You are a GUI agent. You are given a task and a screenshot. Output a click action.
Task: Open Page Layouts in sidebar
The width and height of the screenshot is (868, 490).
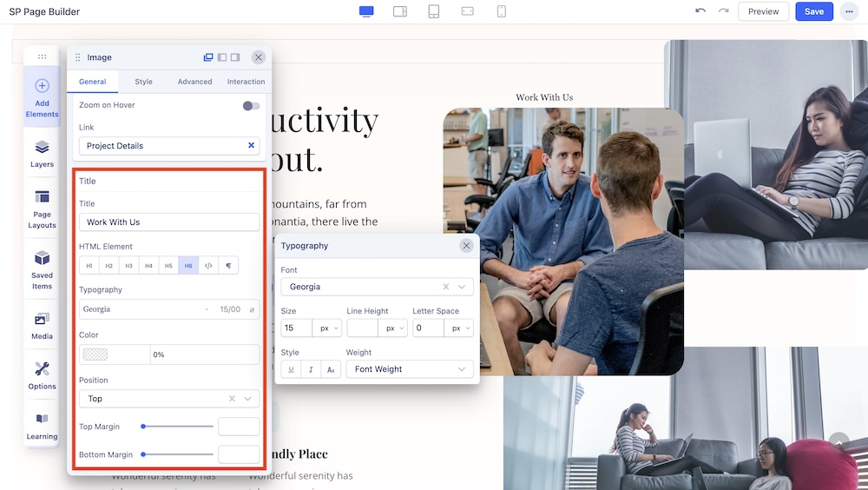pos(42,209)
